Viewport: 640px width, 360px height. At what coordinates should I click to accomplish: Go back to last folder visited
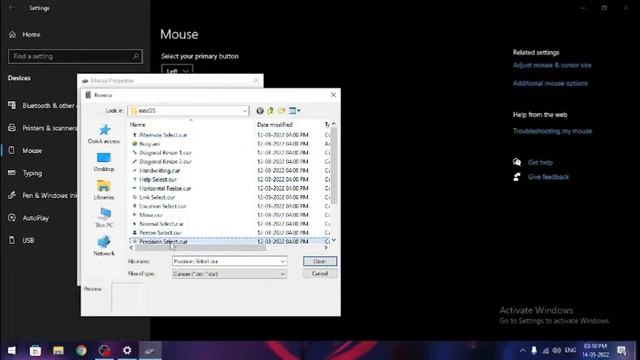coord(260,111)
